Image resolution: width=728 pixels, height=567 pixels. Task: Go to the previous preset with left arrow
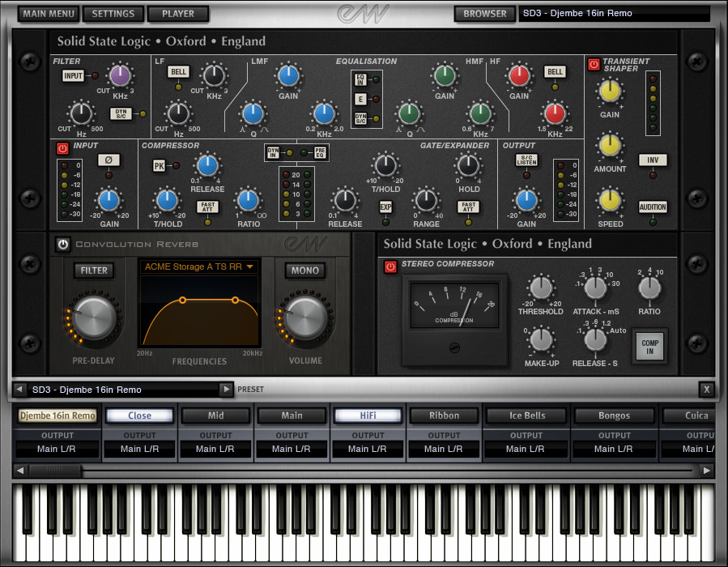pos(19,389)
